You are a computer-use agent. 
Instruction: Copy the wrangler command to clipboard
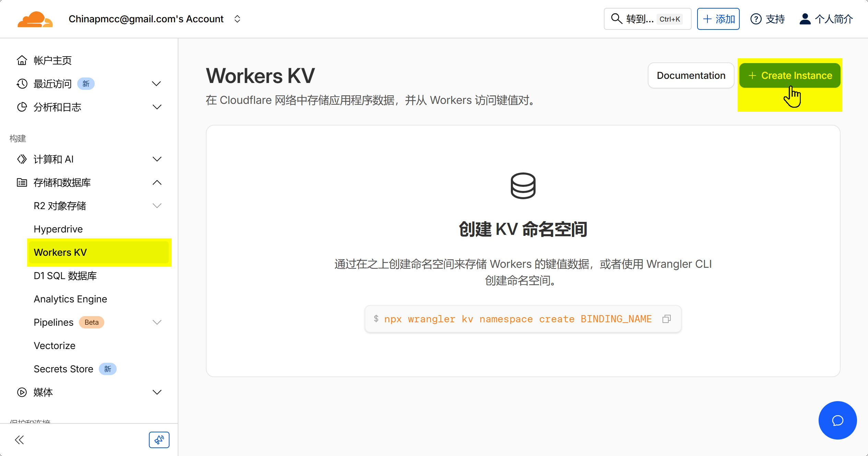(666, 319)
